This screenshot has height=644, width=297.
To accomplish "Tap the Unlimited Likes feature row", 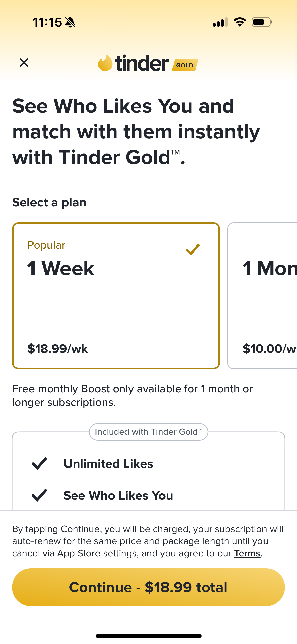I will [108, 464].
